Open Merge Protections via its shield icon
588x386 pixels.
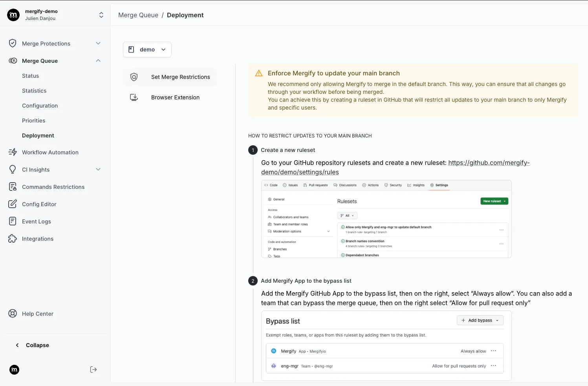coord(13,43)
